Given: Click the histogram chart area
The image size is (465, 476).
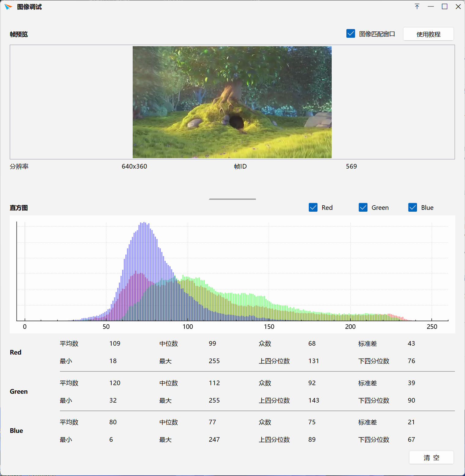Looking at the screenshot, I should 232,274.
